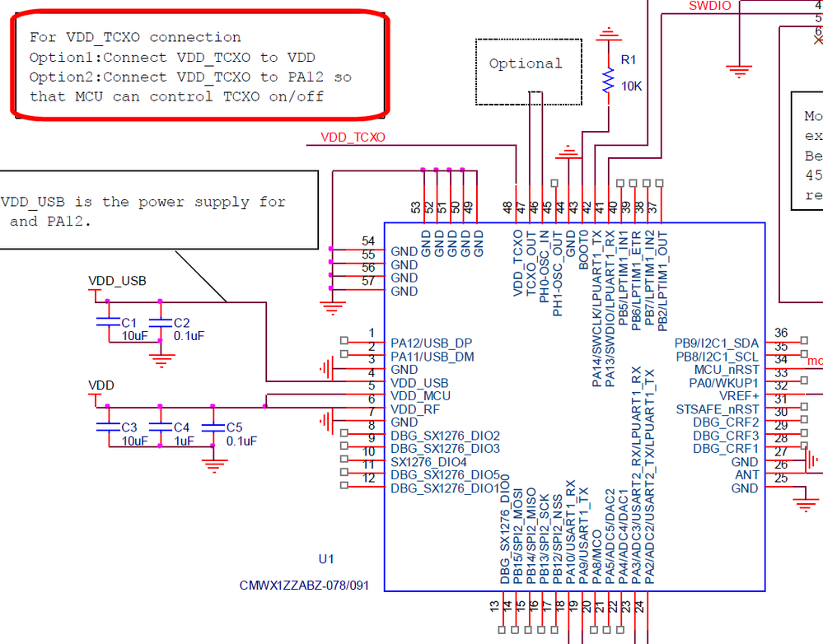Click the 10uF value under C1

(135, 336)
